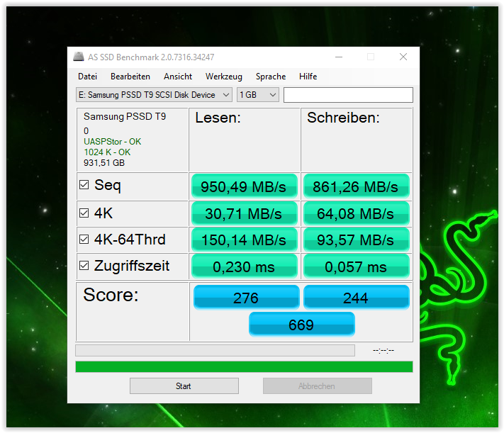Close the AS SSD Benchmark window

point(403,57)
